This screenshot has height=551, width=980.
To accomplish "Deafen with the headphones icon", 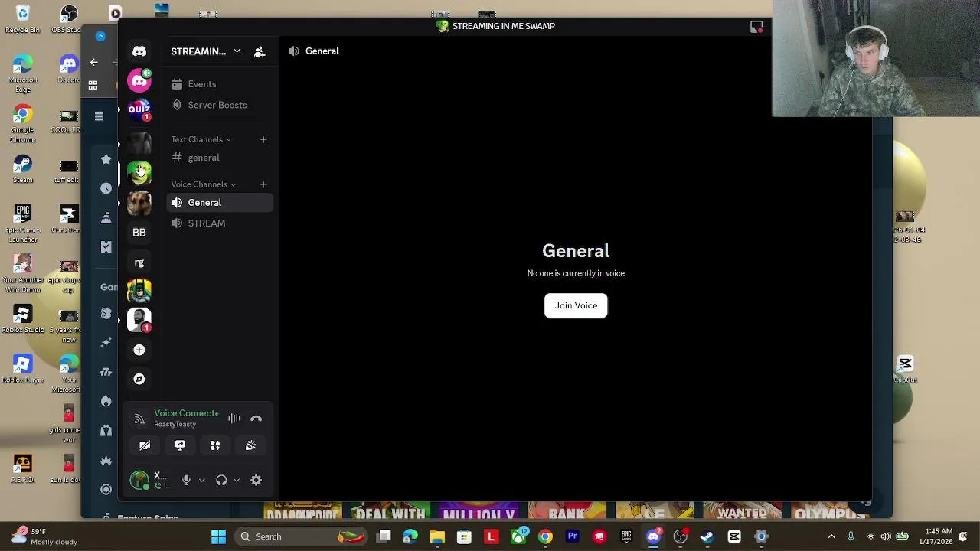I will point(221,481).
